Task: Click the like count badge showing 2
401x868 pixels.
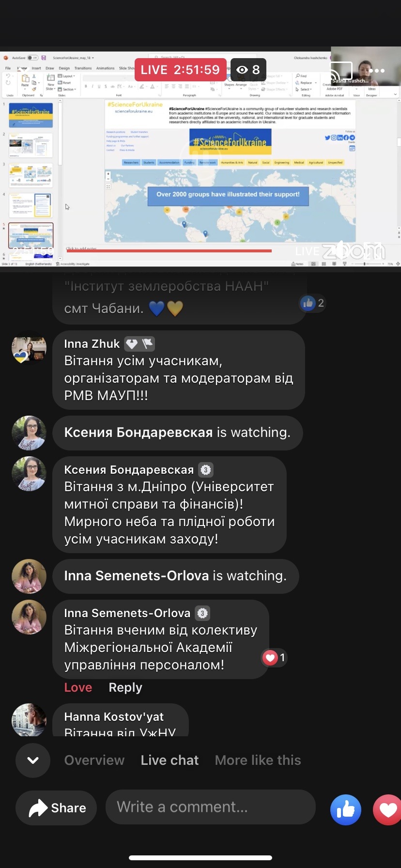Action: click(x=312, y=303)
